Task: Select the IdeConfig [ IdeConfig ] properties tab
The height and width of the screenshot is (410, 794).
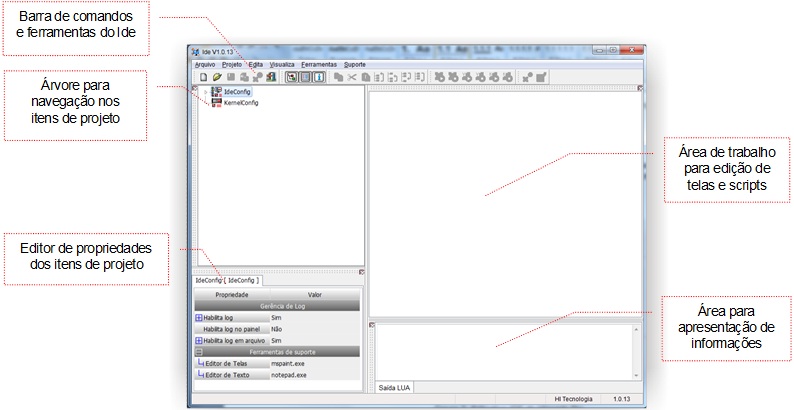Action: pyautogui.click(x=228, y=280)
